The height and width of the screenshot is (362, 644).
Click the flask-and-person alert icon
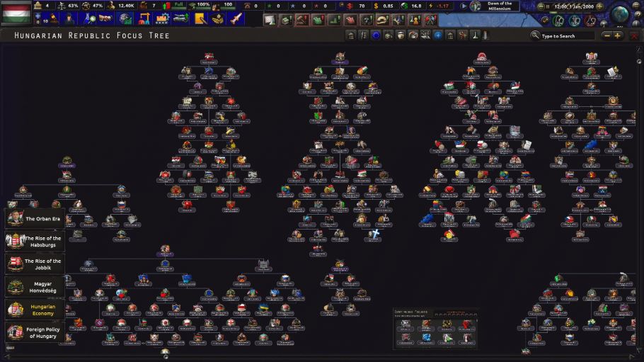pos(415,20)
